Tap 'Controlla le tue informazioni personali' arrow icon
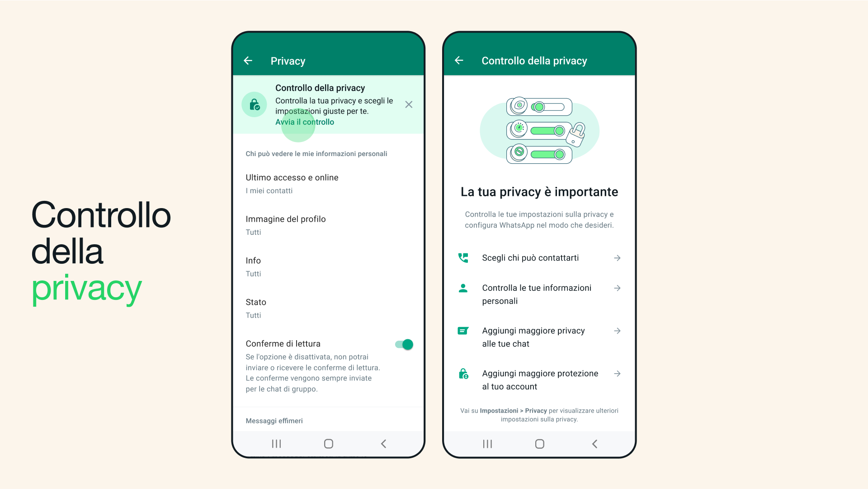 (618, 288)
